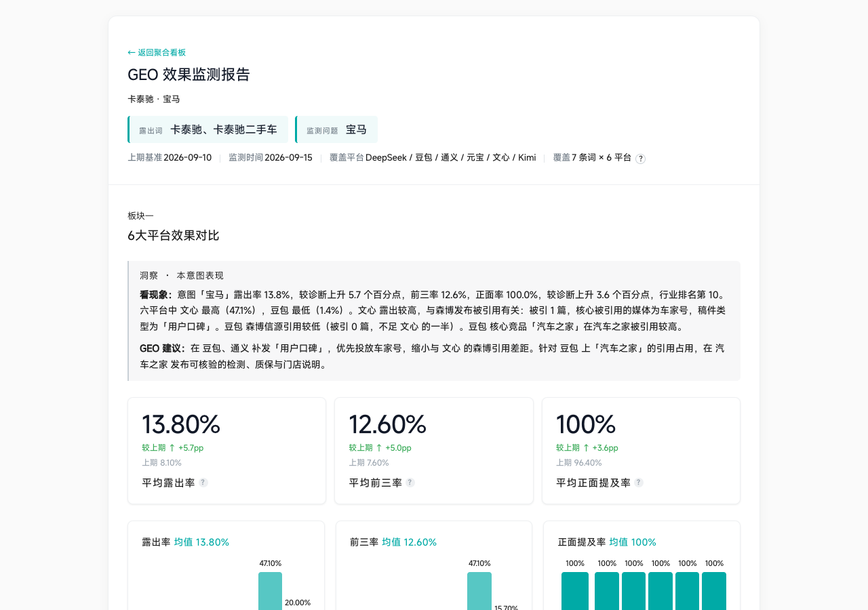Click the 前三率 均值 12.60% chart title
The image size is (868, 610).
point(393,542)
